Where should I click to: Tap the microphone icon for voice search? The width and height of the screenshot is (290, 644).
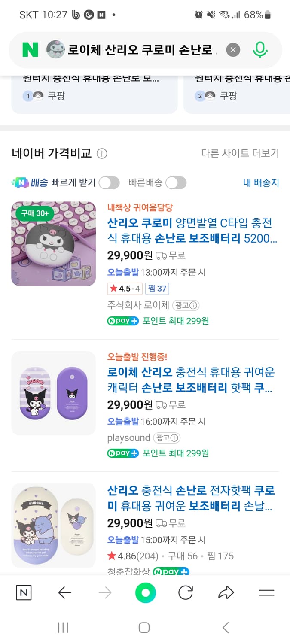259,50
